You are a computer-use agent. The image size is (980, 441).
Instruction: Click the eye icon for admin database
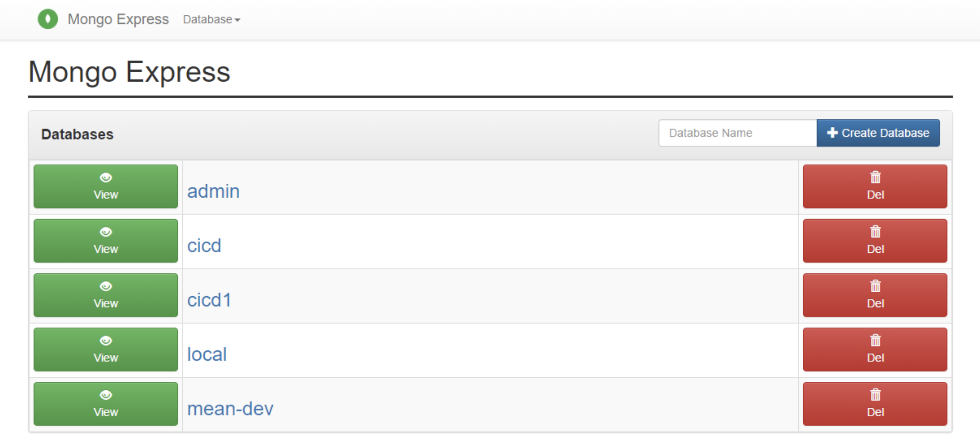pyautogui.click(x=106, y=178)
